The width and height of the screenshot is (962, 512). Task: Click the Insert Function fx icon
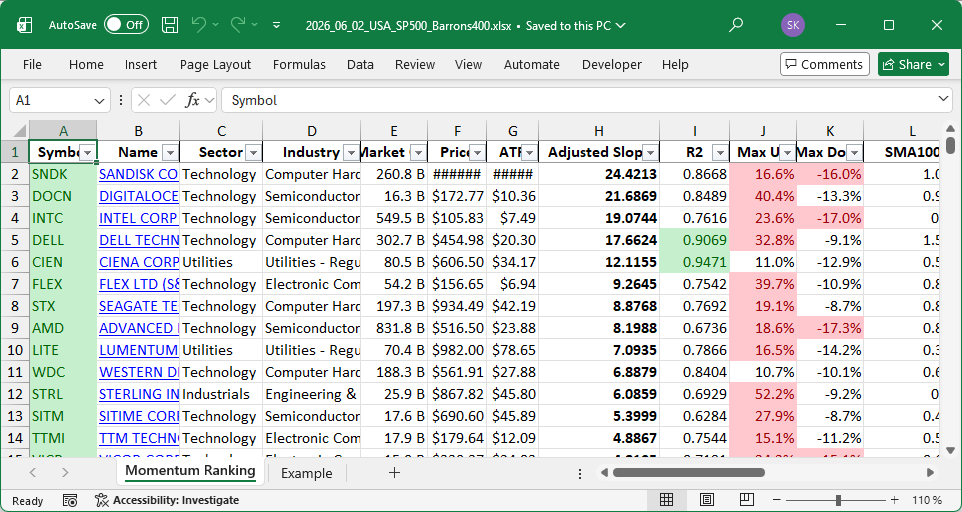coord(193,101)
